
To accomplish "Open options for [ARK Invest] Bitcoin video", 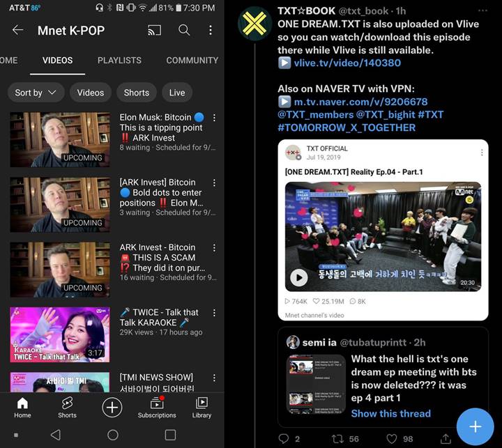I will click(214, 183).
